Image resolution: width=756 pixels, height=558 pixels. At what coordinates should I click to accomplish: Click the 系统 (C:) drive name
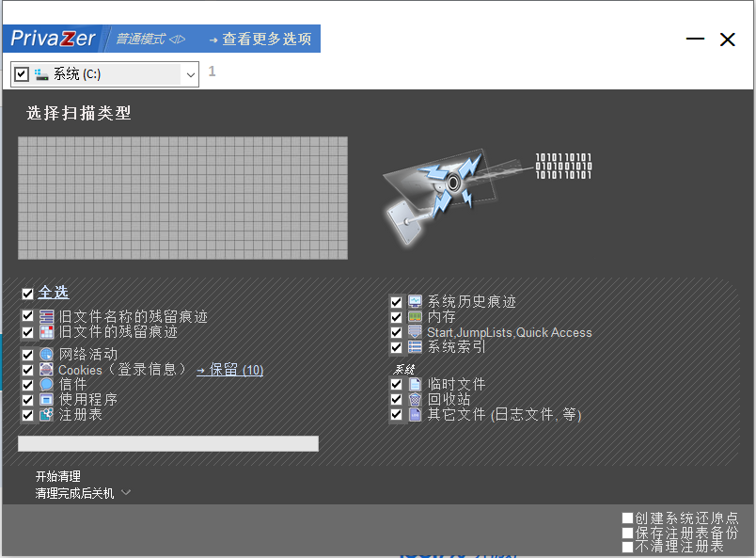point(77,73)
